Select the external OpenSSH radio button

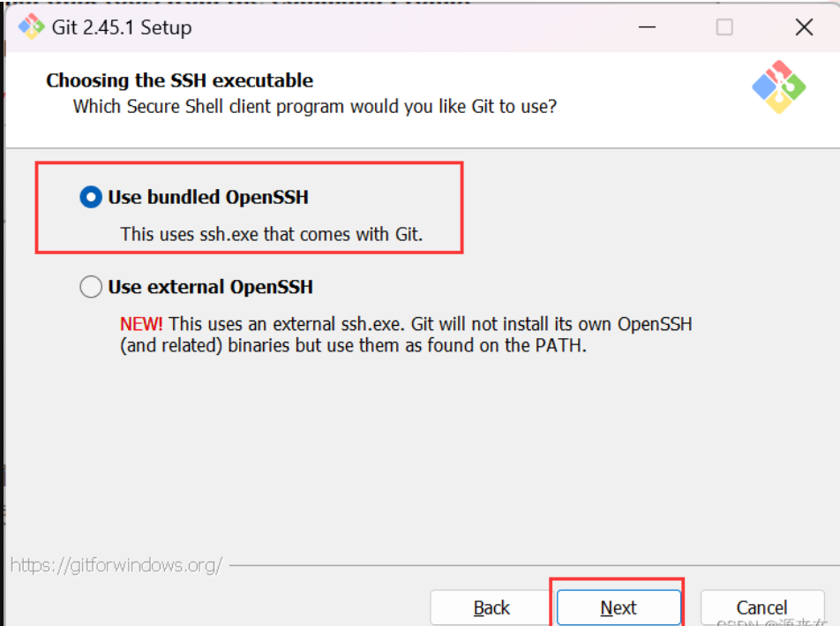coord(91,287)
